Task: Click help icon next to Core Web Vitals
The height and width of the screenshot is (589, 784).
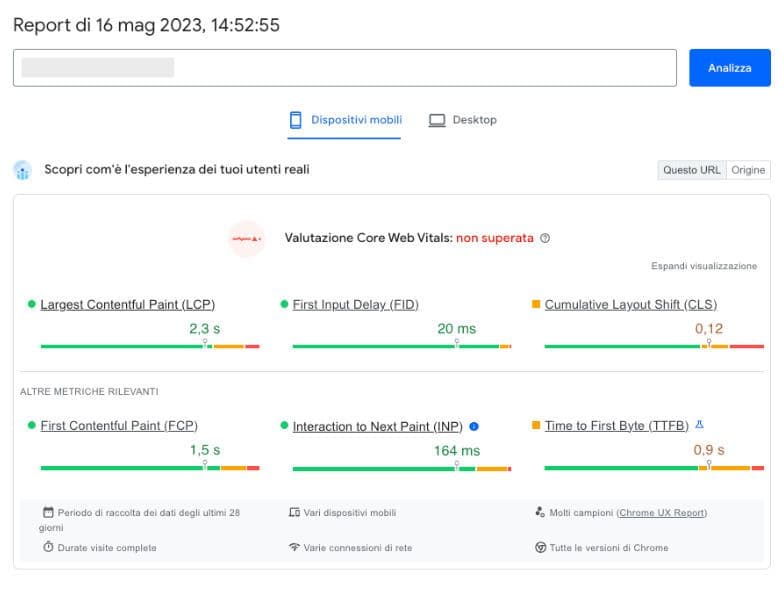Action: click(x=545, y=238)
